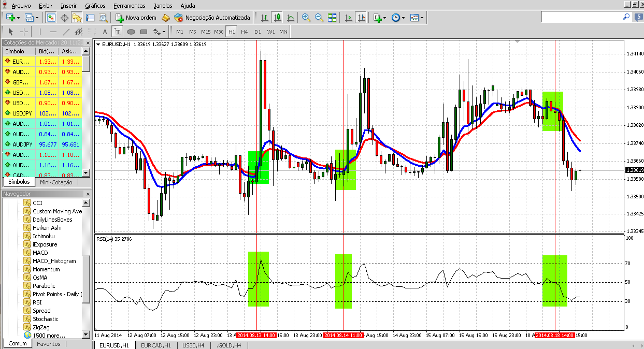This screenshot has height=349, width=644.
Task: Open the indicators list dropdown
Action: 380,18
